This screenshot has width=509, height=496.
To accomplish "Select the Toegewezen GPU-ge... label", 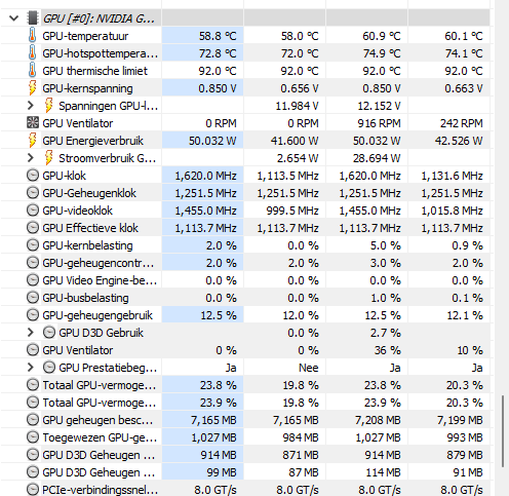I will coord(100,438).
